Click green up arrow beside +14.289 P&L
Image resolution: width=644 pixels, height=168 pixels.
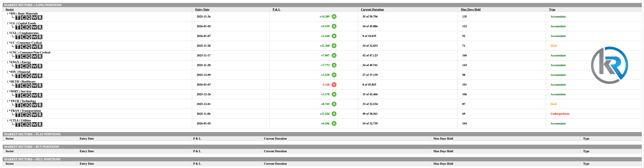(334, 17)
